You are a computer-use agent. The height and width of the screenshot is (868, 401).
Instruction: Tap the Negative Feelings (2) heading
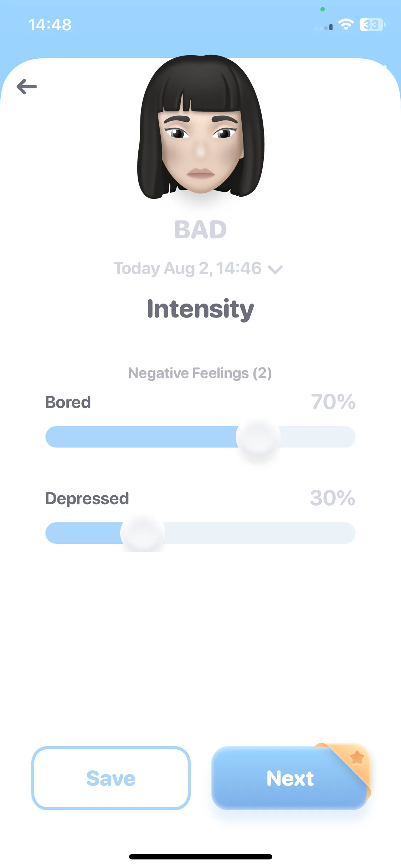(x=200, y=373)
